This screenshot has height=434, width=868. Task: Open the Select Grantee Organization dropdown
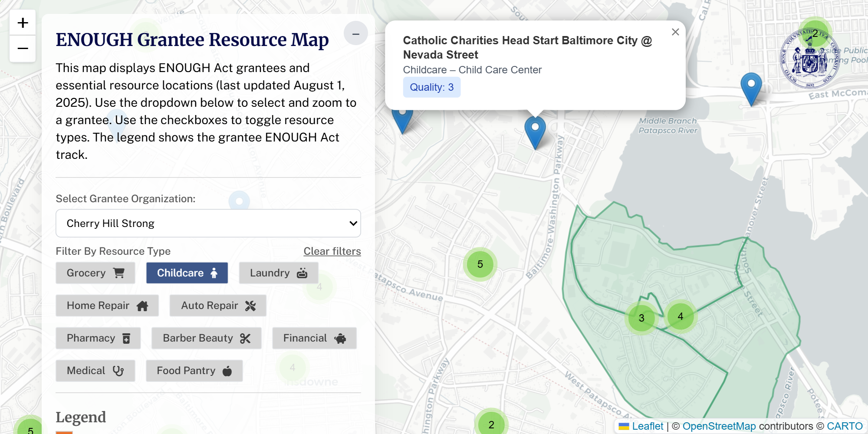tap(208, 223)
